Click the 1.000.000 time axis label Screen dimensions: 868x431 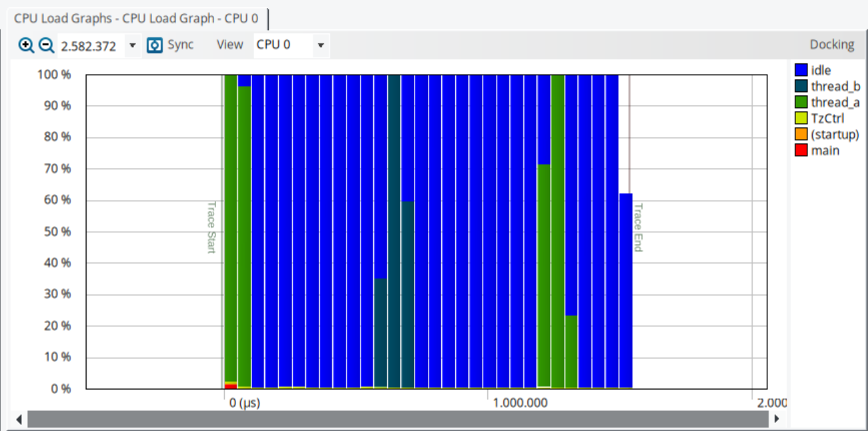[x=519, y=403]
